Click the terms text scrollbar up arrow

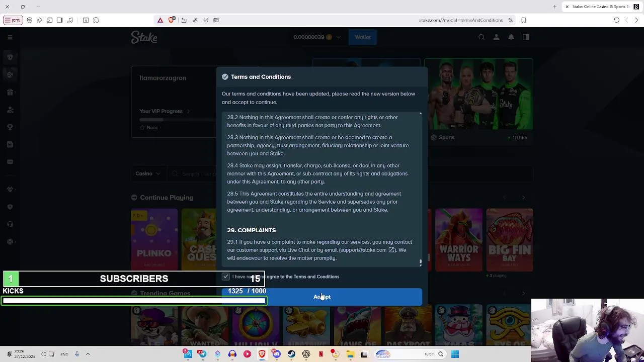(x=421, y=114)
